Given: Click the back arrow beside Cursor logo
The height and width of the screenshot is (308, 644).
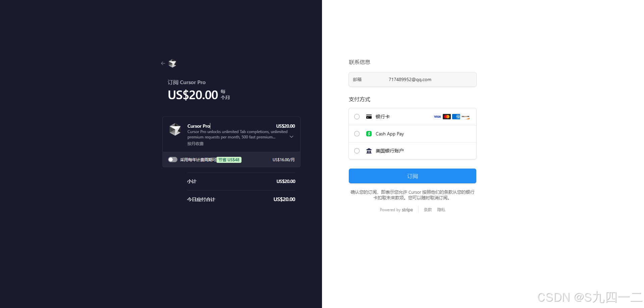Looking at the screenshot, I should [163, 63].
